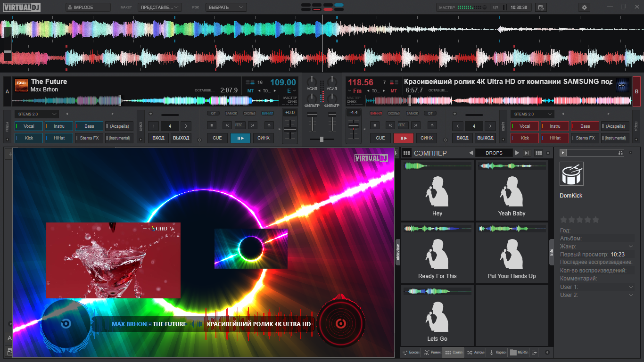Viewport: 644px width, 362px height.
Task: Go to next sampler bank
Action: tap(517, 153)
